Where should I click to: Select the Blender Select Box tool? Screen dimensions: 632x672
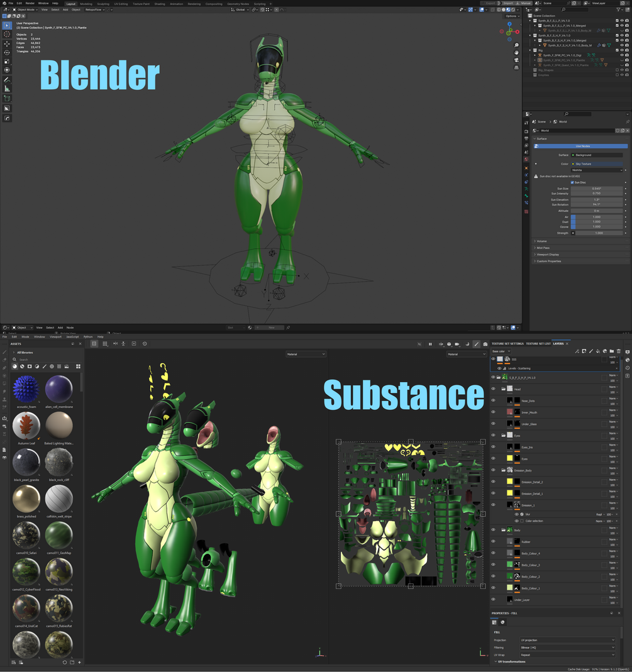tap(7, 25)
